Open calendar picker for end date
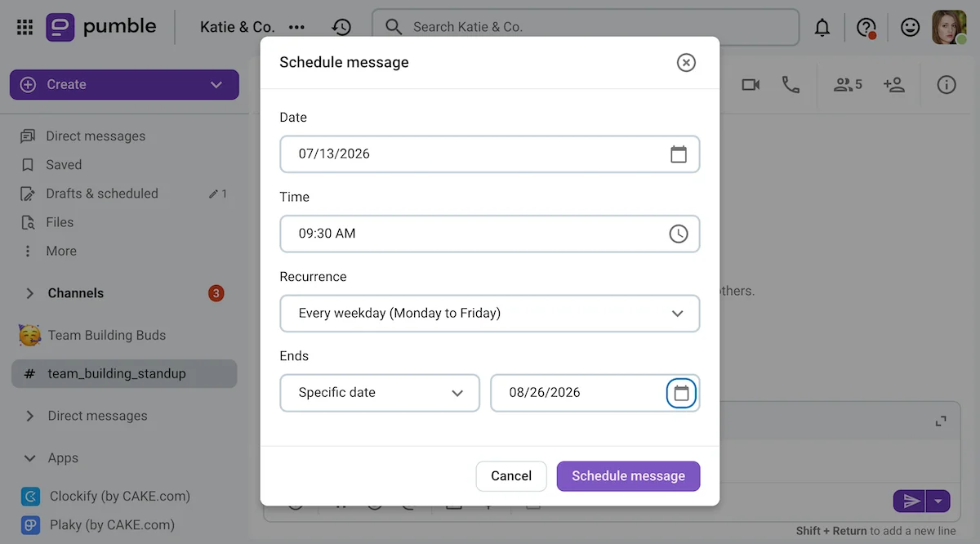The width and height of the screenshot is (980, 544). 681,393
